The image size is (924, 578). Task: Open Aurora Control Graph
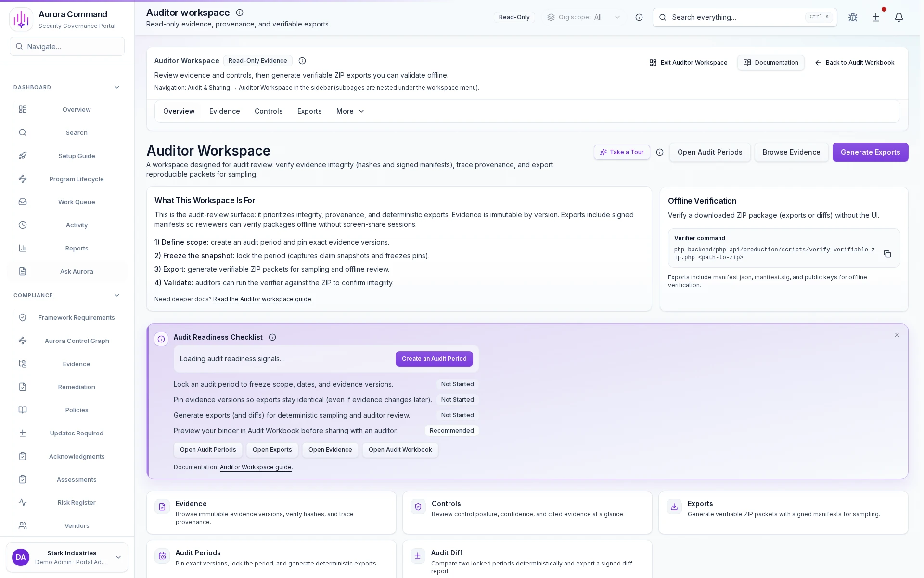coord(77,341)
